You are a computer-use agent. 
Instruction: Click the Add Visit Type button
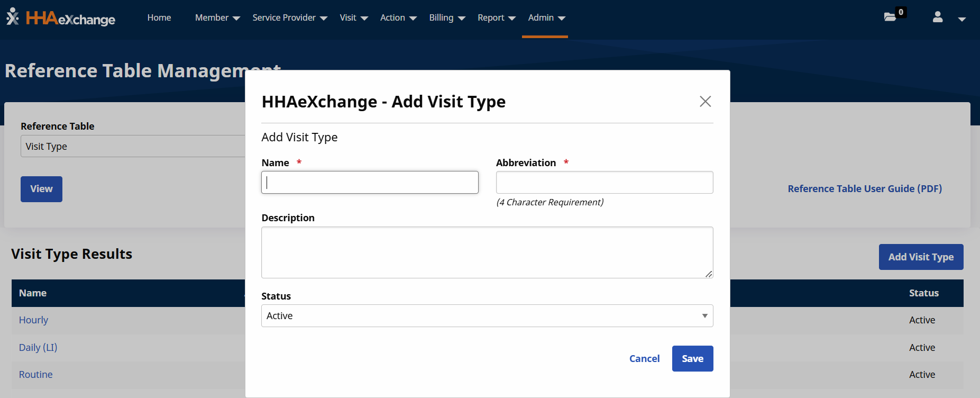coord(921,257)
